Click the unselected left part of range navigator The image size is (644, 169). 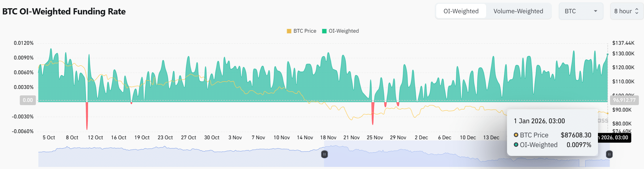tap(177, 156)
